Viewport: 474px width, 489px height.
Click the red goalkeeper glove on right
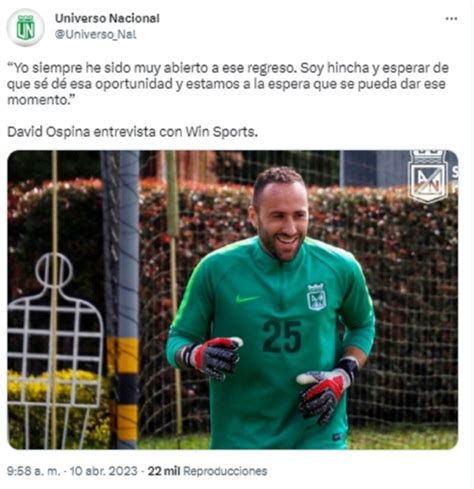pyautogui.click(x=324, y=391)
